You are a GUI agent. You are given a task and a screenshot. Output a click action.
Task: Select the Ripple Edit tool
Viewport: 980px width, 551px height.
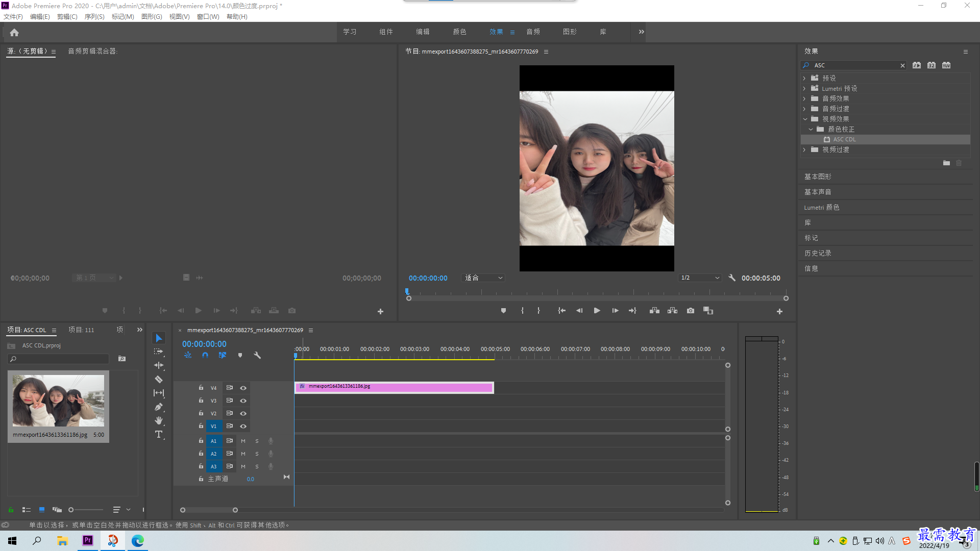159,365
